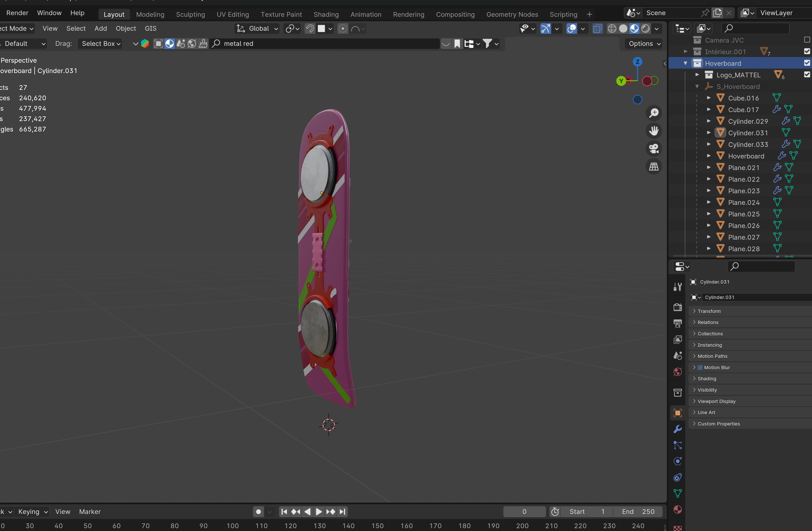Click the pan view hand icon

[x=654, y=131]
